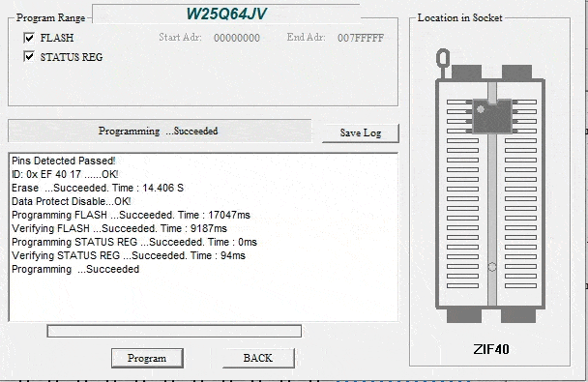
Task: Click the 'Programming ...Succeeded' status banner
Action: pos(159,131)
